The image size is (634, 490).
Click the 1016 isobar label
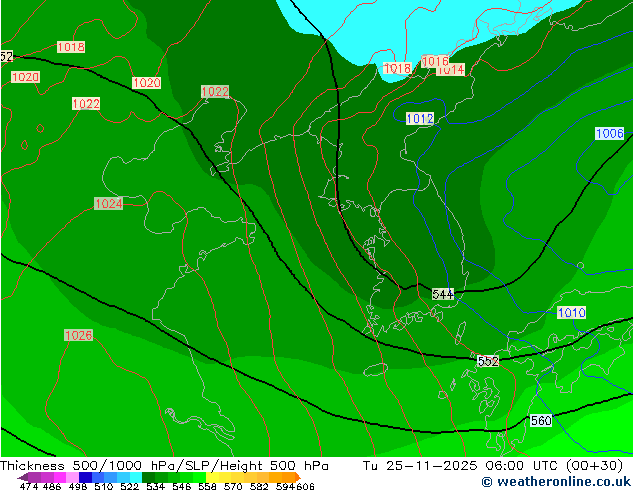point(435,61)
